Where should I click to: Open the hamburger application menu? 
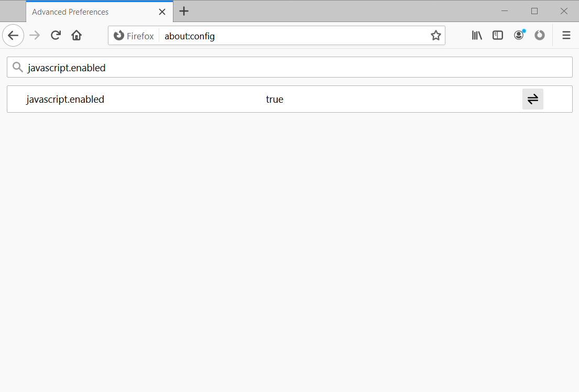tap(566, 36)
